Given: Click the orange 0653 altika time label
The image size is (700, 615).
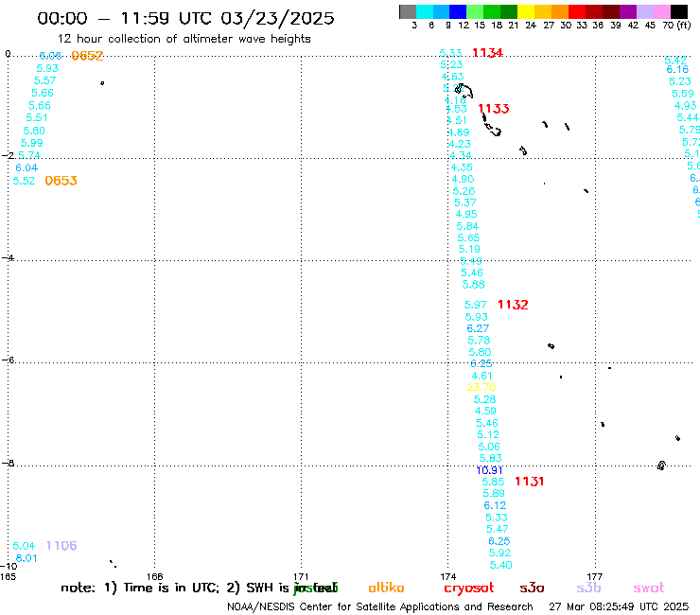Looking at the screenshot, I should pyautogui.click(x=61, y=181).
